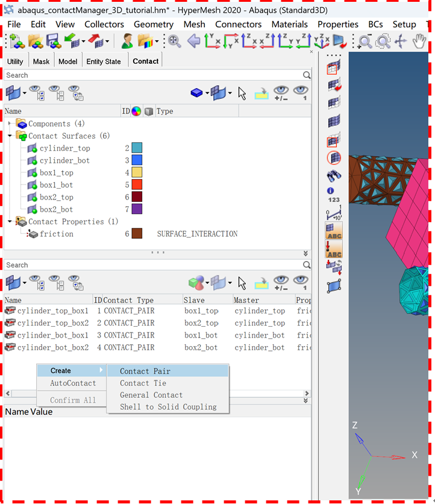Choose Contact Tie in submenu

pyautogui.click(x=167, y=383)
